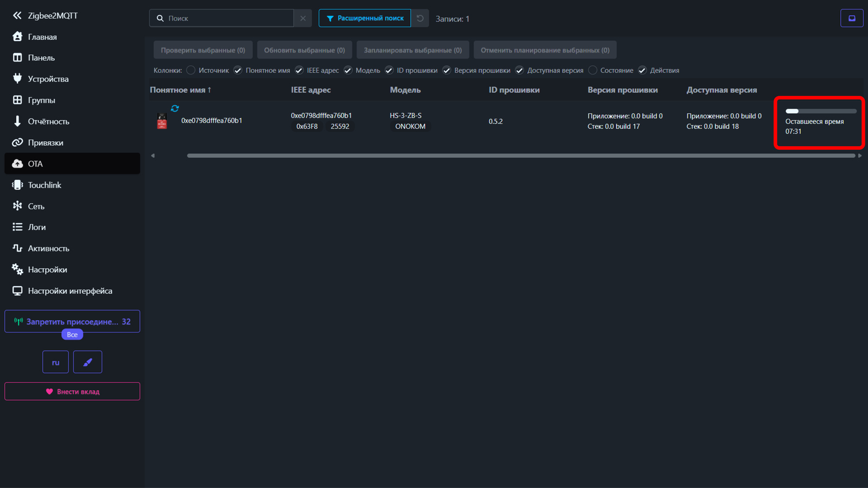Screen dimensions: 868x488
Task: Expand the Все coordinator selector badge
Action: point(72,335)
